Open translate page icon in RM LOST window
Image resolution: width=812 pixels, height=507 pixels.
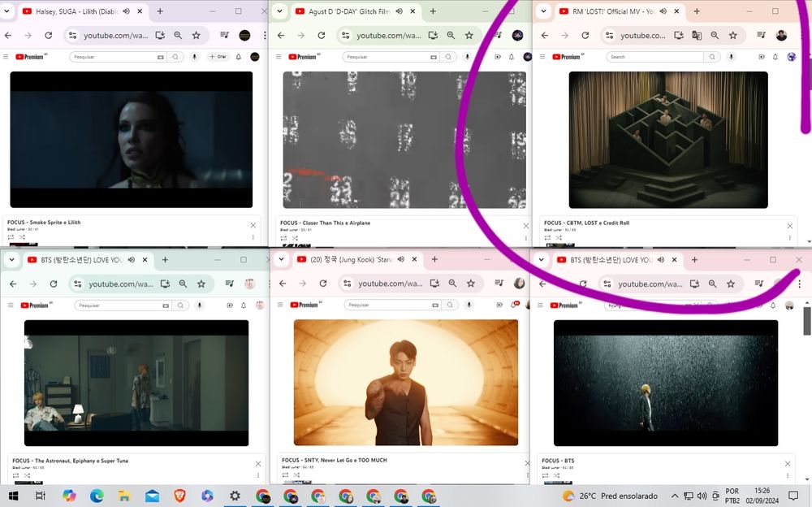(x=697, y=35)
